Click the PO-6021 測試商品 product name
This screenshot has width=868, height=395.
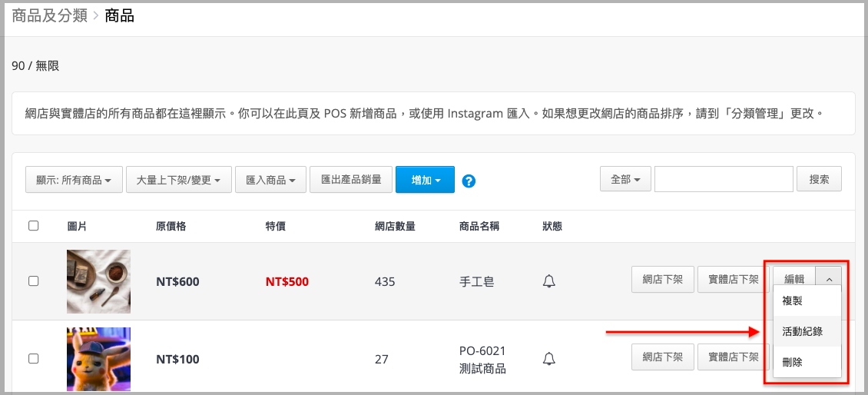[x=482, y=360]
